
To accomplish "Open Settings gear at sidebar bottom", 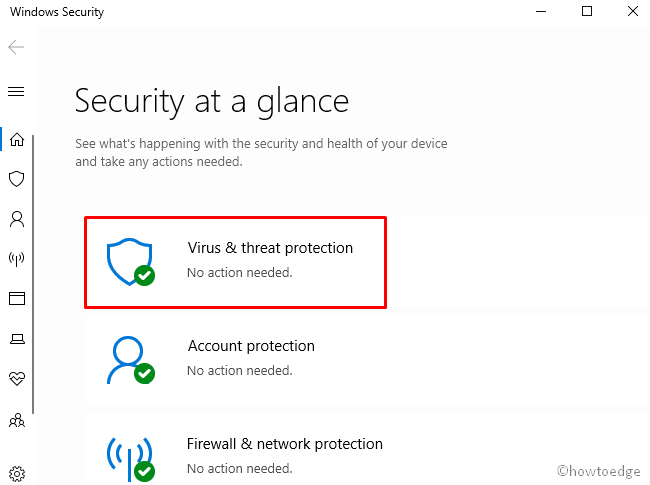I will tap(16, 473).
